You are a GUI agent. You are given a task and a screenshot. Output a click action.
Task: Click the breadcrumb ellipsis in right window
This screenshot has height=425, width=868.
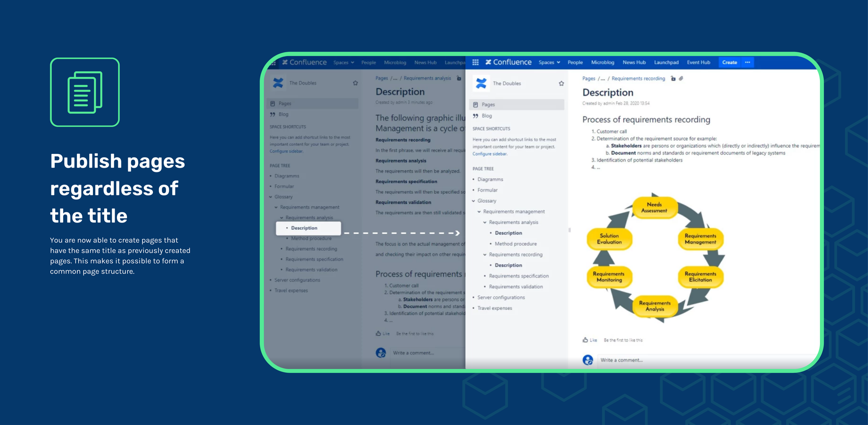click(x=602, y=79)
